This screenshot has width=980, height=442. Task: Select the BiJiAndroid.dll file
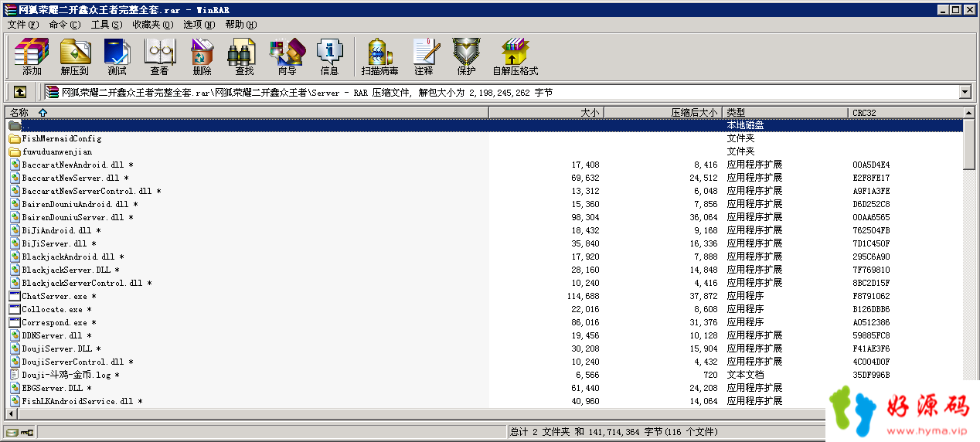click(485, 230)
